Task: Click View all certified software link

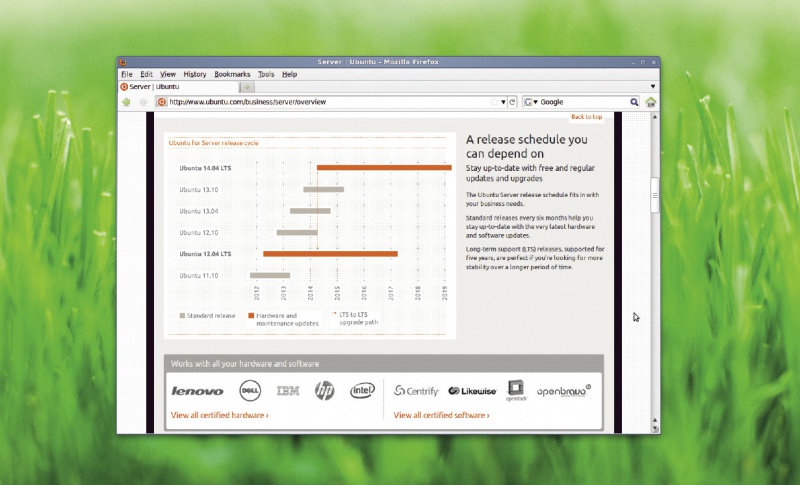Action: click(441, 415)
